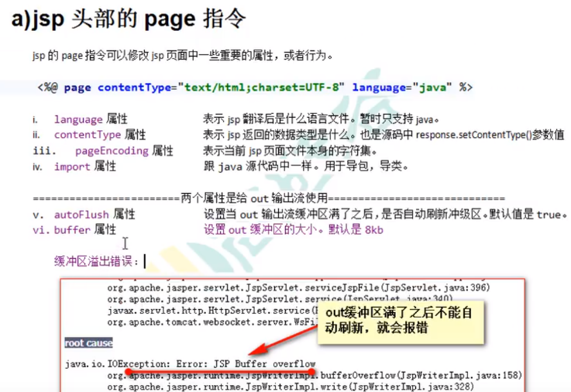Click the sentence 'jsp 的 page 指令可以修改 jsp 页面中一些重要的属性'
571x392 pixels.
(x=153, y=55)
